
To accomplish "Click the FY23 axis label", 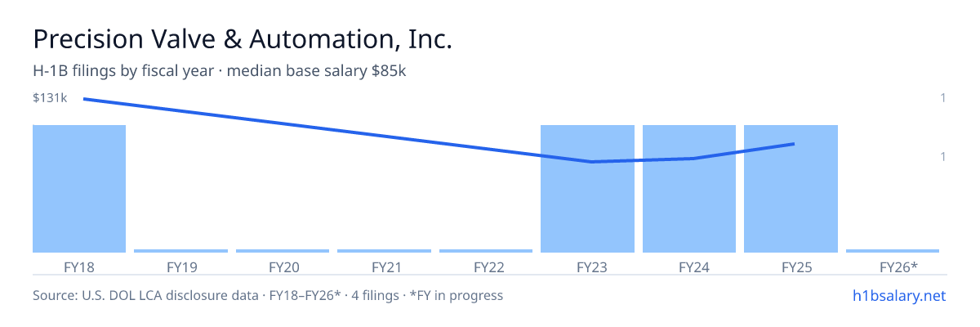I will tap(587, 267).
